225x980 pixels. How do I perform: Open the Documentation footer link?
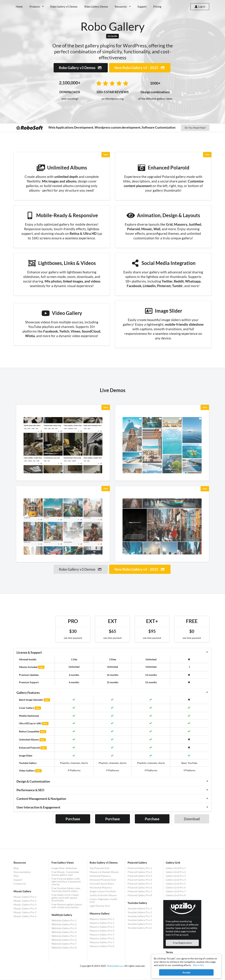22,872
